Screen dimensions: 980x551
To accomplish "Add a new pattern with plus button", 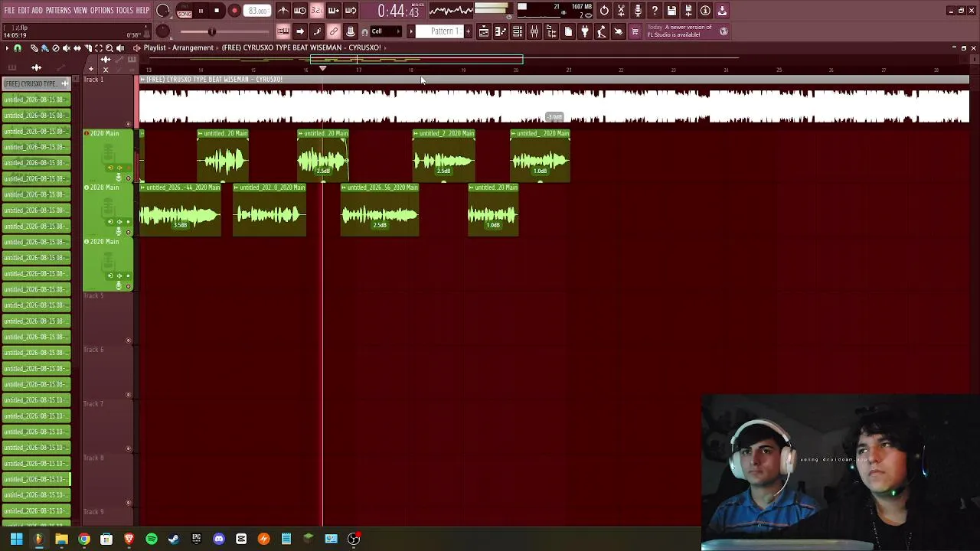I will pyautogui.click(x=468, y=31).
